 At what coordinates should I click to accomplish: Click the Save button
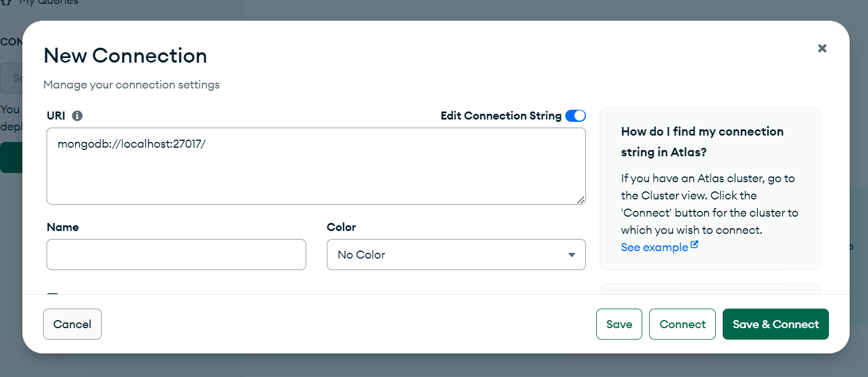[x=619, y=324]
